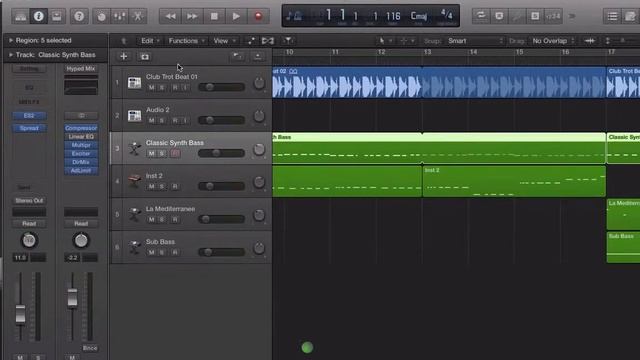The width and height of the screenshot is (640, 360).
Task: Open the command-click tool menu
Action: click(x=407, y=41)
